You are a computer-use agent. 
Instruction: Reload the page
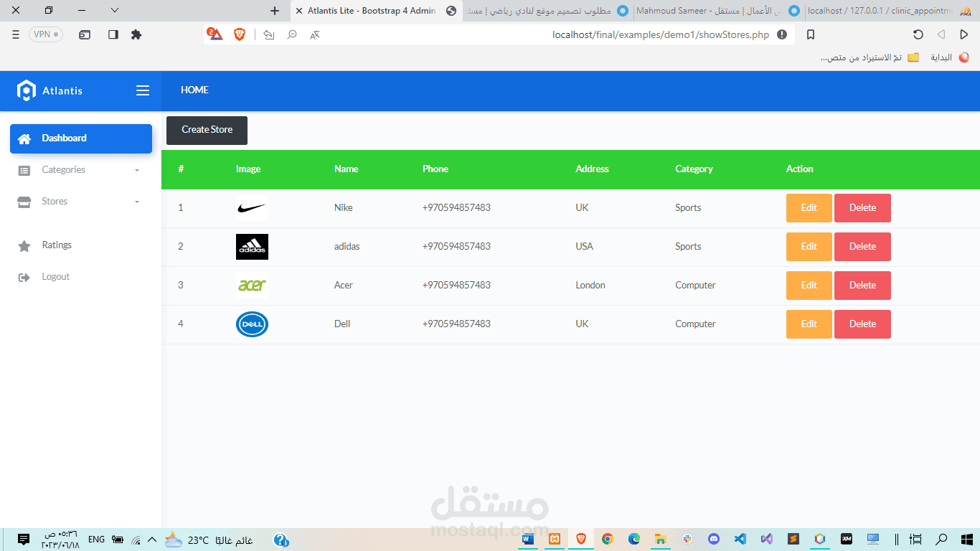918,34
